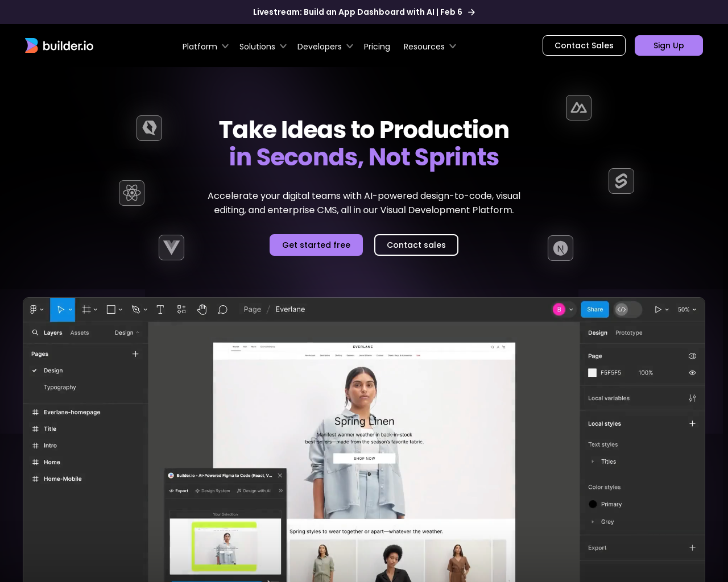The image size is (728, 582).
Task: Expand the Platform menu
Action: tap(205, 46)
